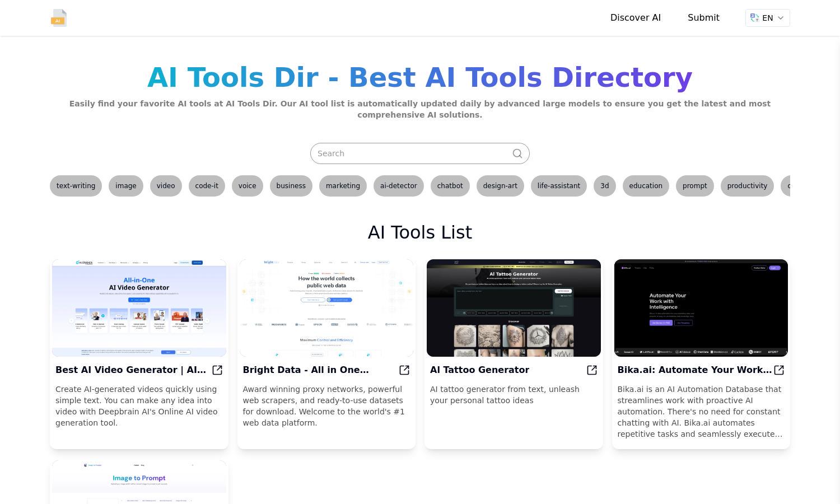840x504 pixels.
Task: Click the Deepbrain AI video description text
Action: click(x=137, y=406)
